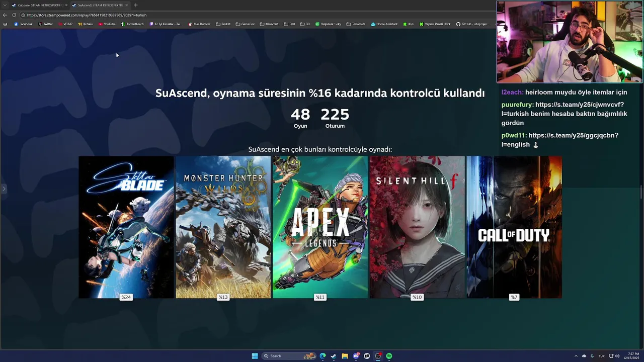Viewport: 644px width, 362px height.
Task: Click the %24 label under Stellar Blade
Action: click(126, 297)
